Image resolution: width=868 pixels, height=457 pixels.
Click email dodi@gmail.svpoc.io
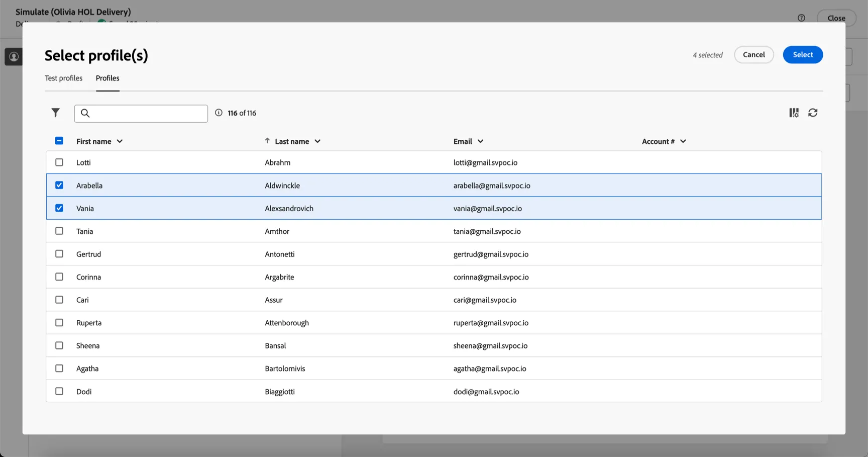click(x=486, y=392)
